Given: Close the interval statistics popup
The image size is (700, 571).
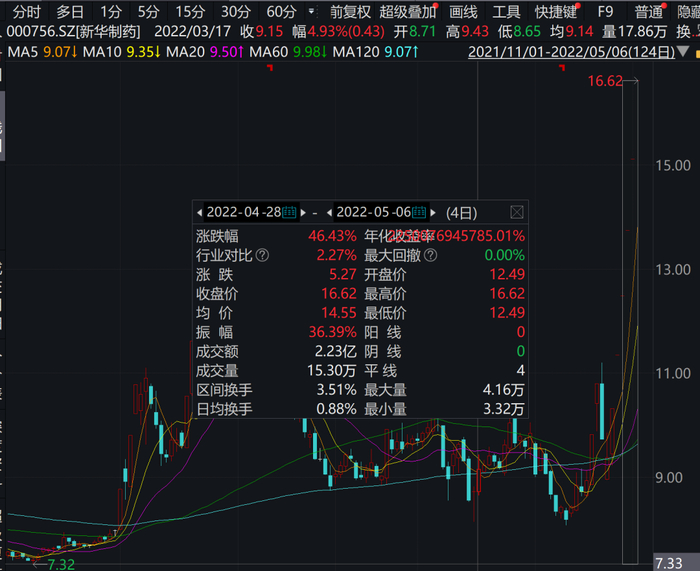Looking at the screenshot, I should pyautogui.click(x=517, y=212).
